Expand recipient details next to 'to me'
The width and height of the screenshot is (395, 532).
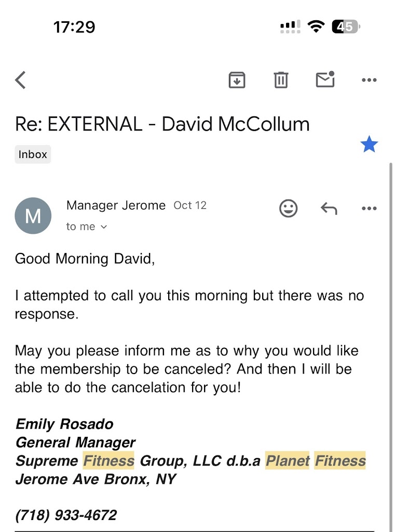[103, 227]
